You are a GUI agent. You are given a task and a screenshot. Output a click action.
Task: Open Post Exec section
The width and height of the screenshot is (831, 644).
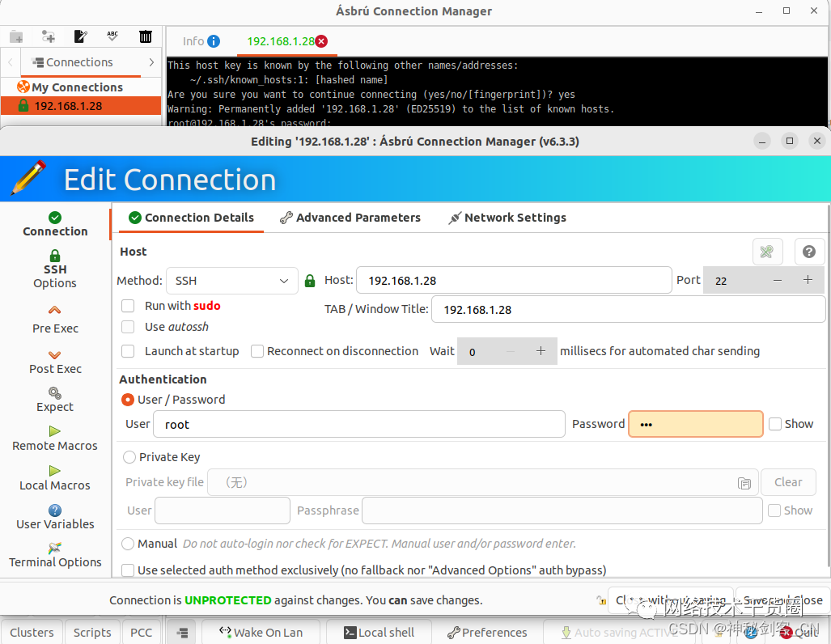tap(55, 362)
